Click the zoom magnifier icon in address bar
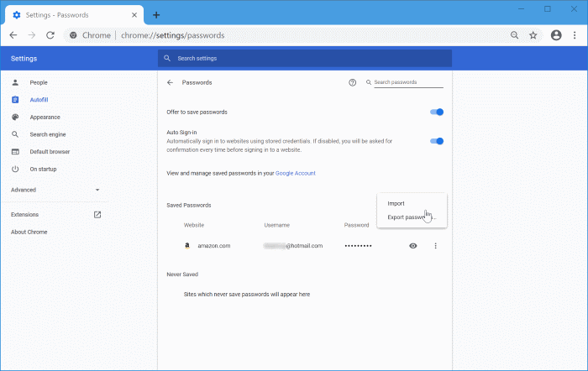This screenshot has width=588, height=371. 514,35
